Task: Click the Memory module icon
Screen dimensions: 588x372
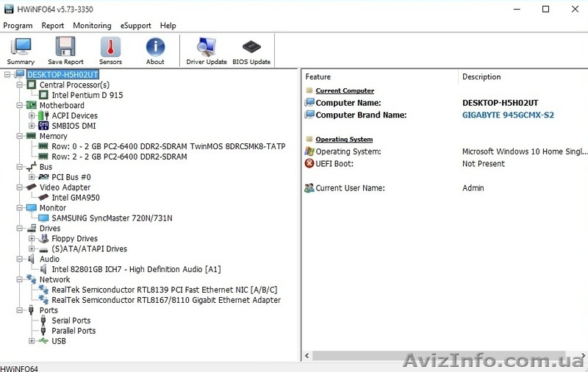Action: 31,136
